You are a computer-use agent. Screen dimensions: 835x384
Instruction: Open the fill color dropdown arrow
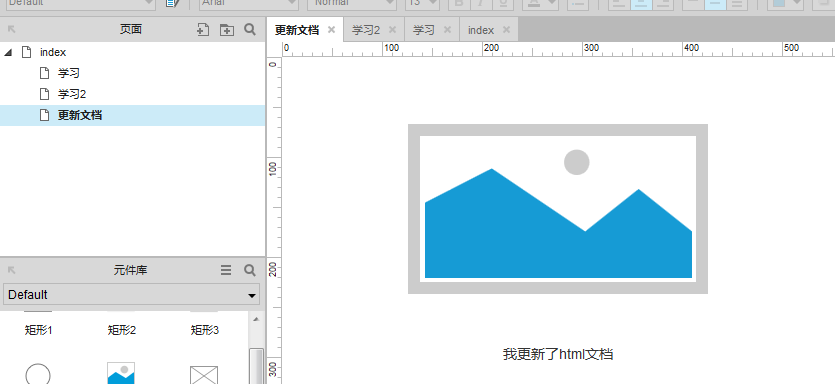796,3
